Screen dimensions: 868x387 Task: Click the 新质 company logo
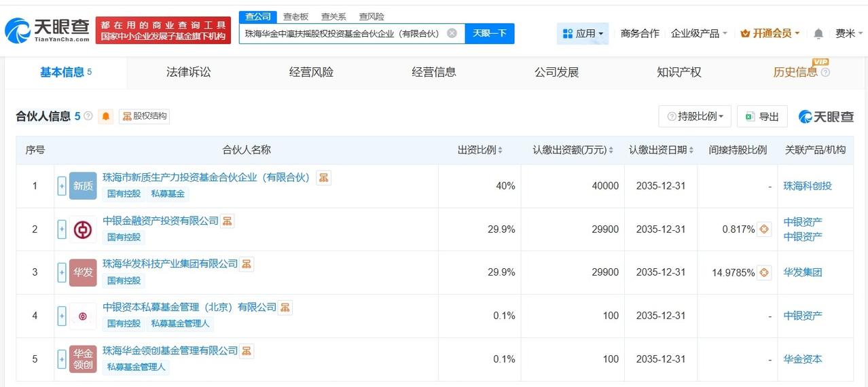[x=83, y=185]
